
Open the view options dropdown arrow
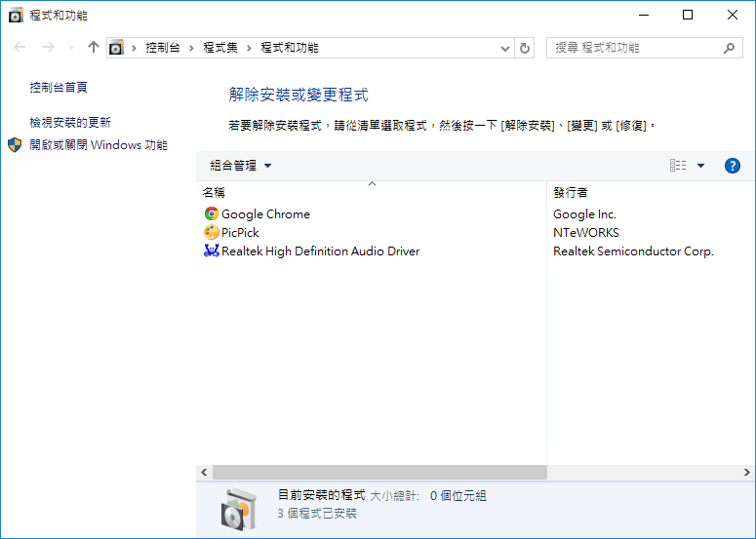point(700,166)
